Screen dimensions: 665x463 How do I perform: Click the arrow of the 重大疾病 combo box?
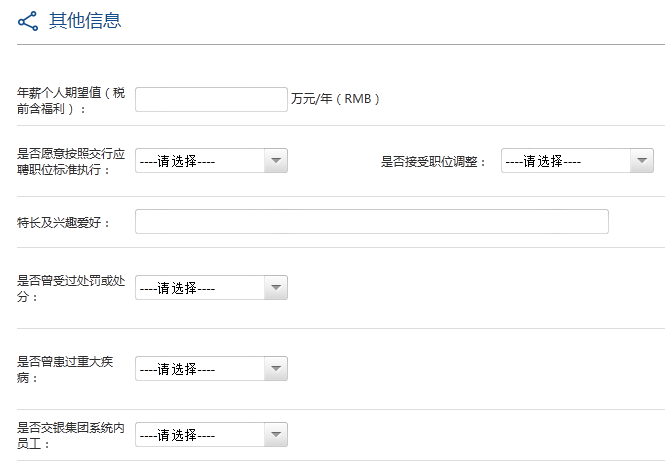[276, 368]
